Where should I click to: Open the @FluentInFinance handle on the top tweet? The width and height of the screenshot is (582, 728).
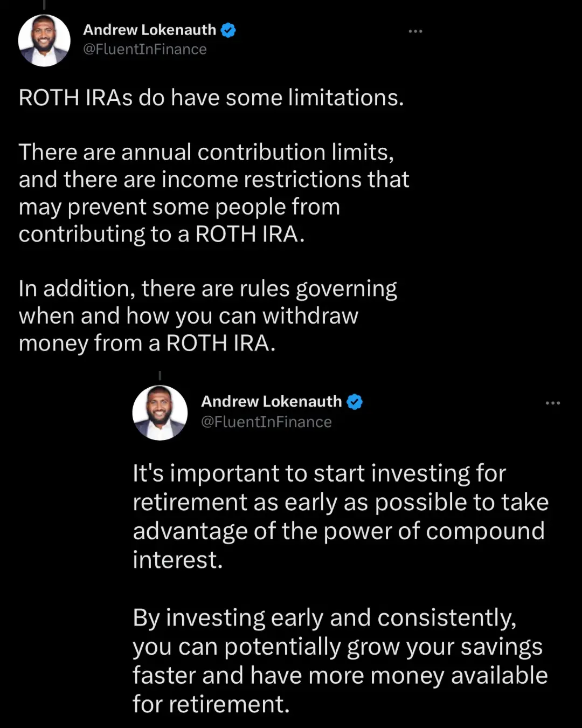[144, 49]
